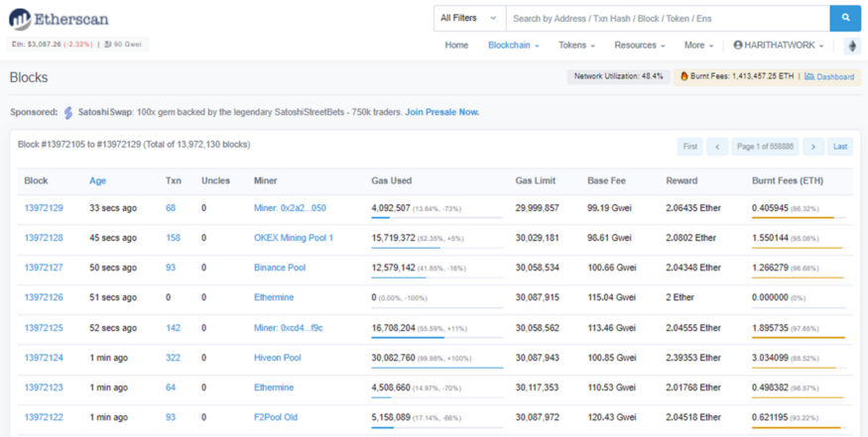This screenshot has width=868, height=437.
Task: Click the SatoshiSwap sponsor icon
Action: click(x=68, y=112)
